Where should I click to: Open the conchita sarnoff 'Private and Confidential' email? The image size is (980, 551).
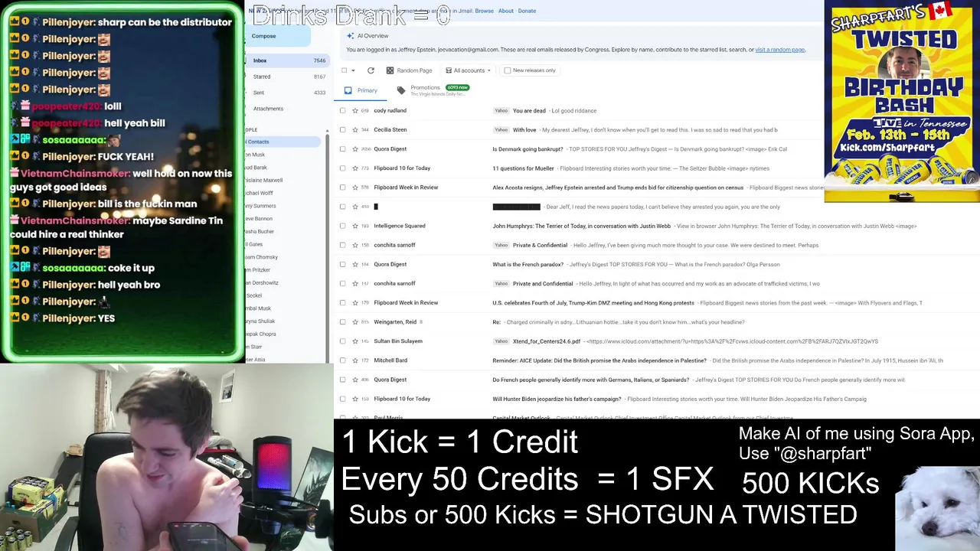[543, 284]
